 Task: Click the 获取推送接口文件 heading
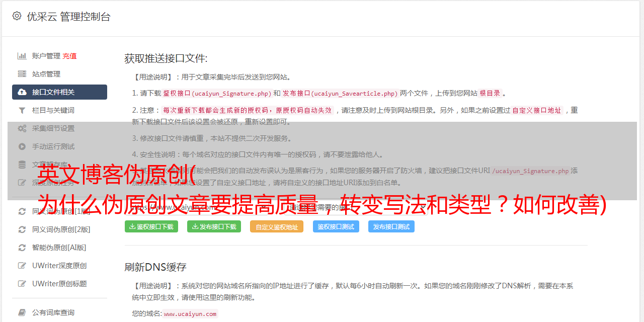click(x=166, y=58)
